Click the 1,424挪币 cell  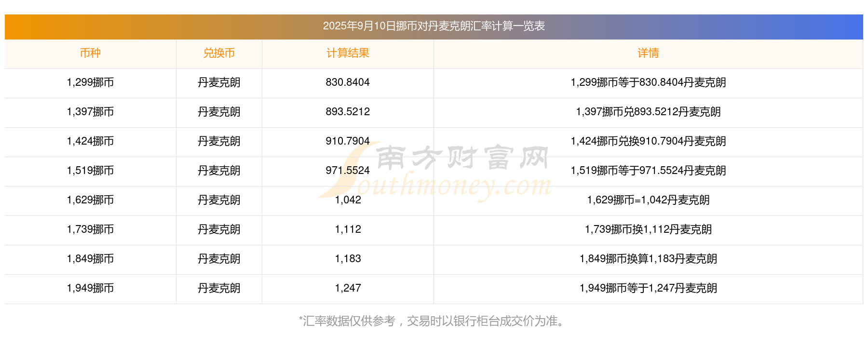(90, 141)
